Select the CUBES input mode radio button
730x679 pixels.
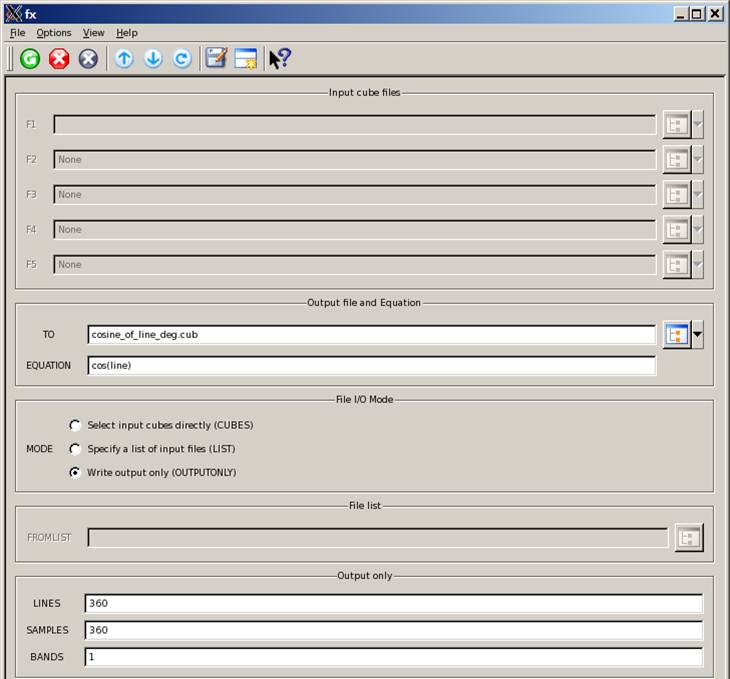(75, 425)
